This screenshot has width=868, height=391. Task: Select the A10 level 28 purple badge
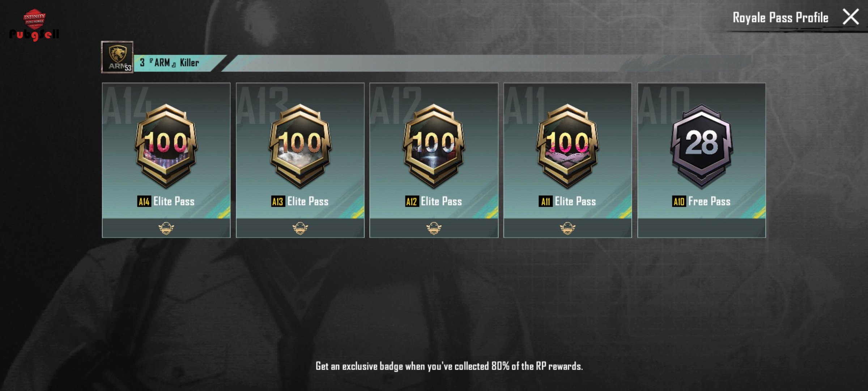point(702,146)
